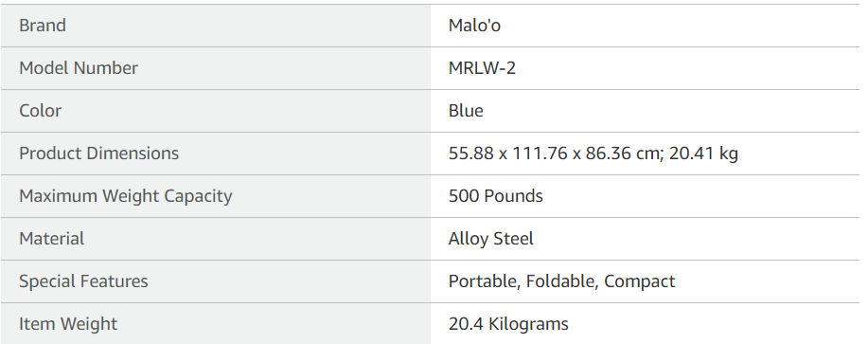This screenshot has width=868, height=344.
Task: Select Portable, Foldable, Compact text
Action: tap(562, 281)
